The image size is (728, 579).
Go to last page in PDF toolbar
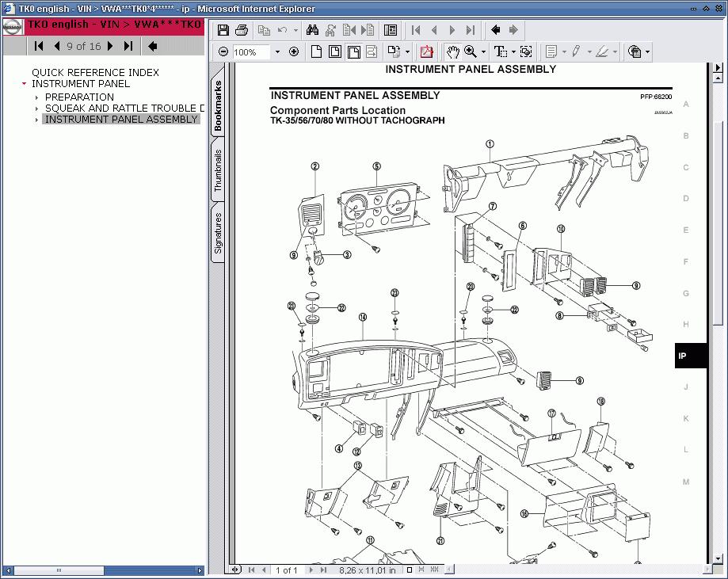click(471, 30)
